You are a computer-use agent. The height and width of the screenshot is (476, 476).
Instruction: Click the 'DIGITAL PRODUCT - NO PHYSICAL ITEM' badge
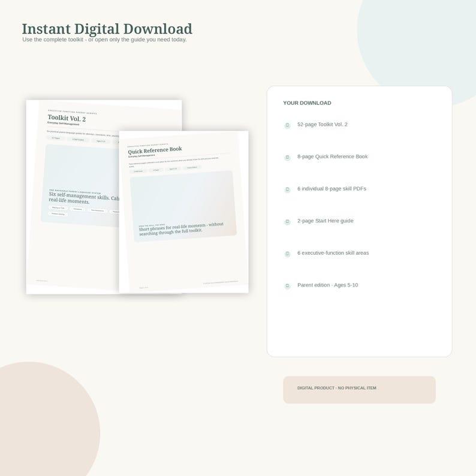pos(360,390)
